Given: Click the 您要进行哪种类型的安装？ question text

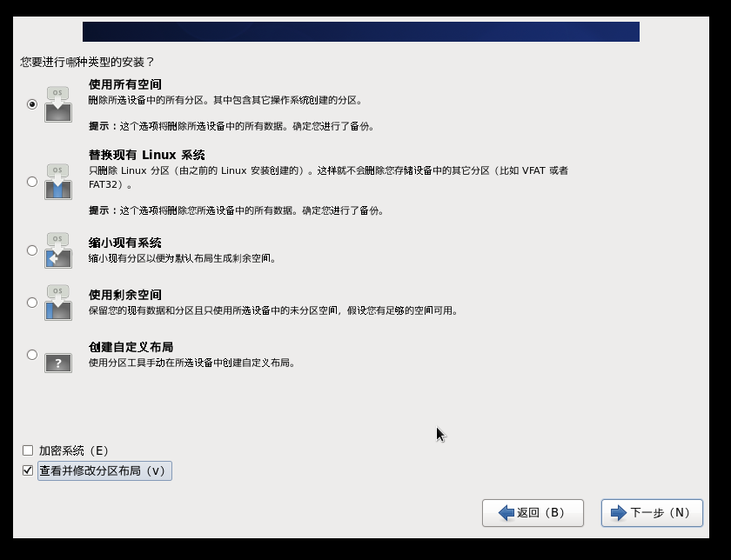Looking at the screenshot, I should pyautogui.click(x=87, y=62).
